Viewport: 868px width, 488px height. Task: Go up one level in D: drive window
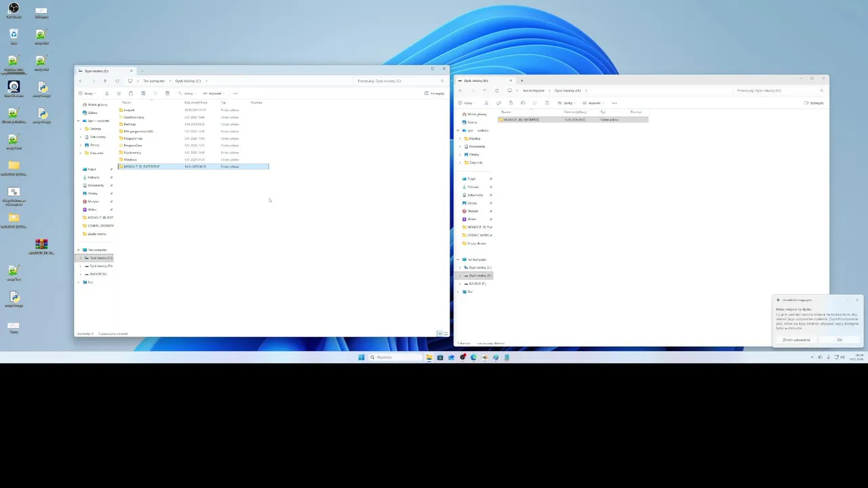485,90
